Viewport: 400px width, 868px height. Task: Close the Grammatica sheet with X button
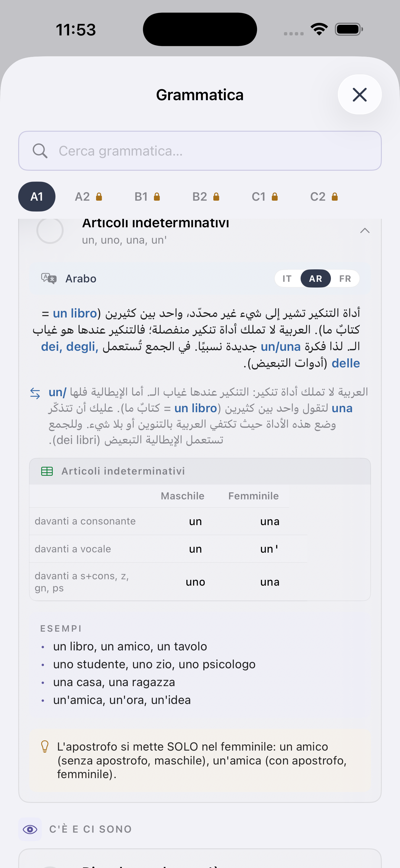click(359, 94)
